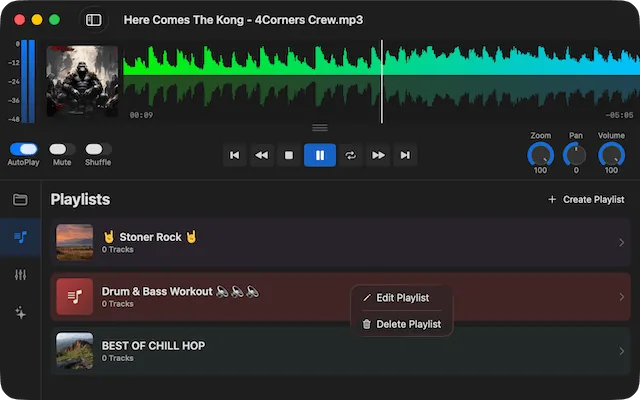
Task: Open the equalizer sliders tab in sidebar
Action: point(20,275)
